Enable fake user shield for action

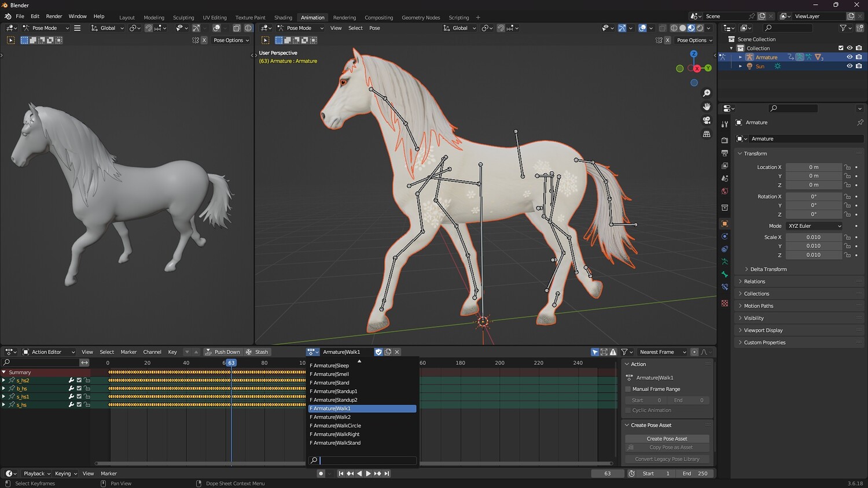(378, 352)
